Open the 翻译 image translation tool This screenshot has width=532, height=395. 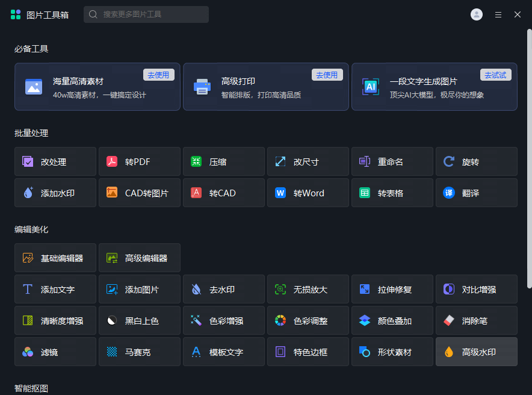[x=476, y=193]
